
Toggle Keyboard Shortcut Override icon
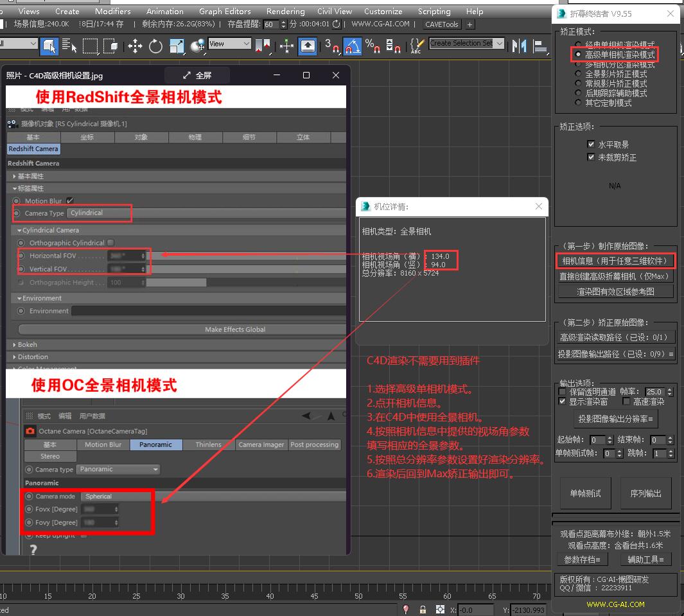(x=308, y=46)
